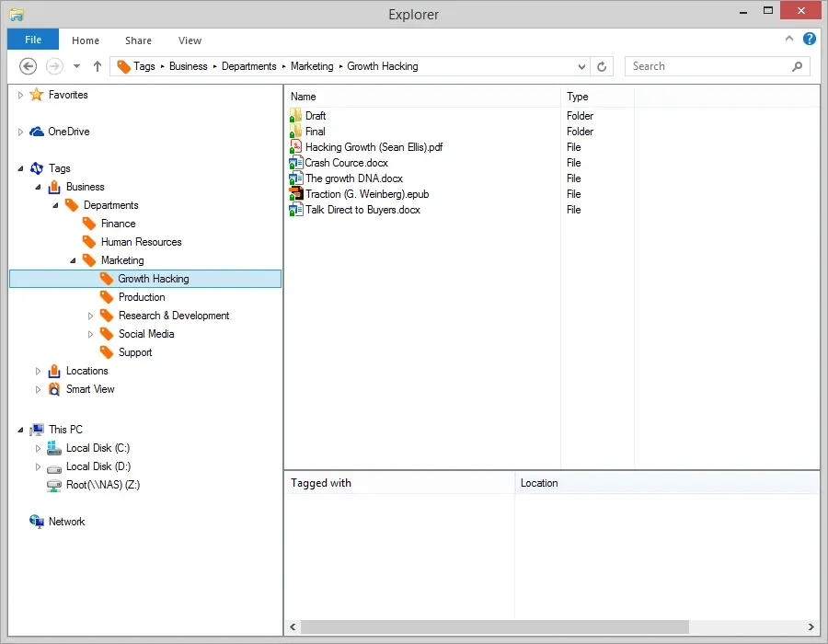This screenshot has height=644, width=828.
Task: Collapse the Marketing tag node
Action: [74, 259]
